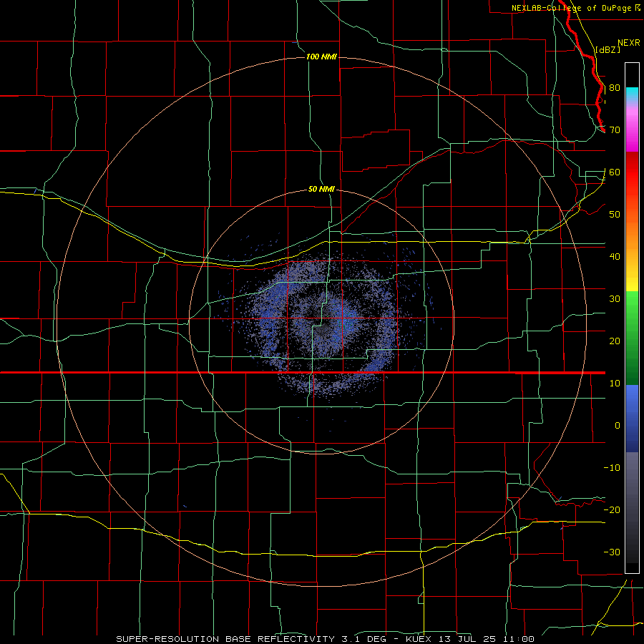Click the 70 value on dBZ scale
Screen dimensions: 644x644
click(615, 130)
